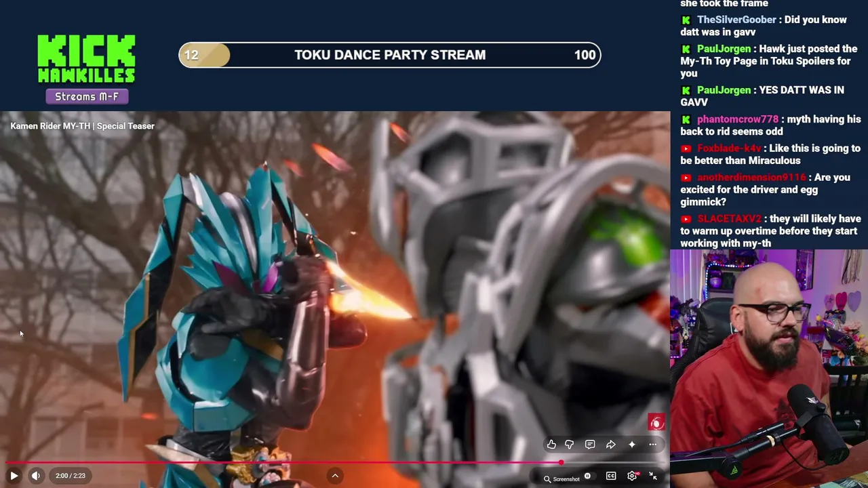Mute the video with the speaker icon

(36, 476)
